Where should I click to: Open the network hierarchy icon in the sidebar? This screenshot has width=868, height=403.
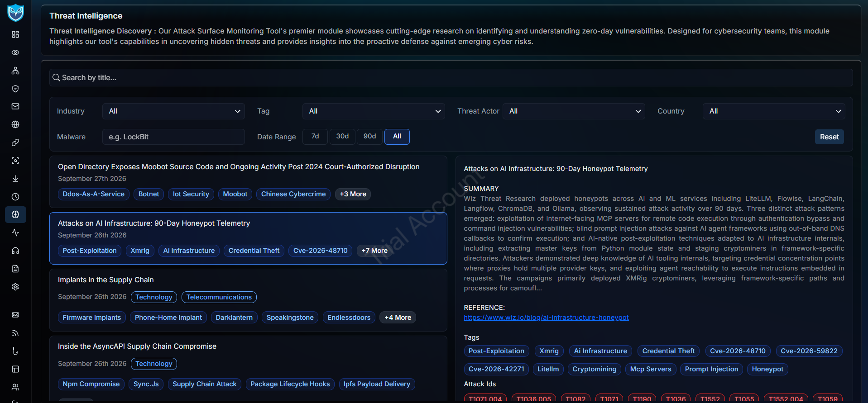click(x=15, y=71)
